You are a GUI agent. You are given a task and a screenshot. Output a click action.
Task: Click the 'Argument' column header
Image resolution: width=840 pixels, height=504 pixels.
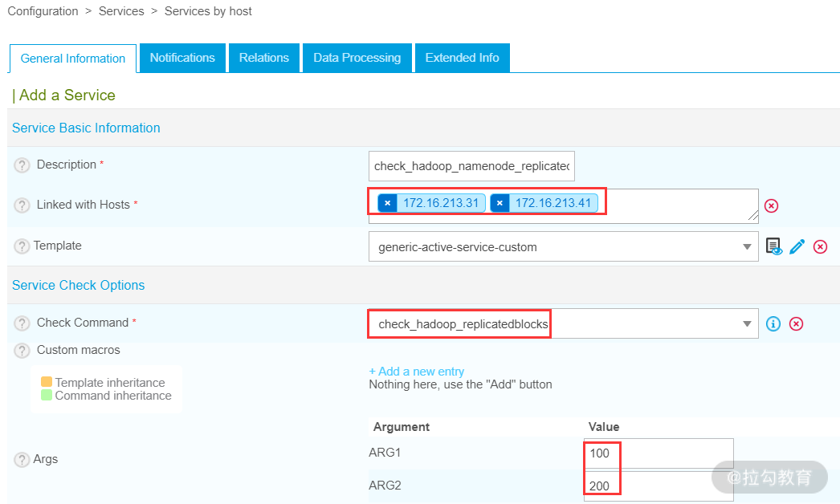click(402, 427)
